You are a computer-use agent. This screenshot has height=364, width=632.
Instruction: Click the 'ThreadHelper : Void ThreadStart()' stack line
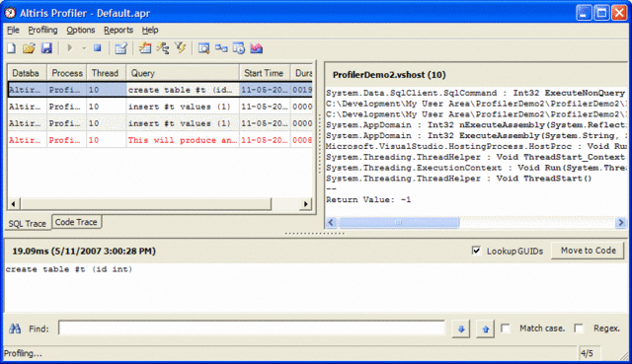point(458,179)
